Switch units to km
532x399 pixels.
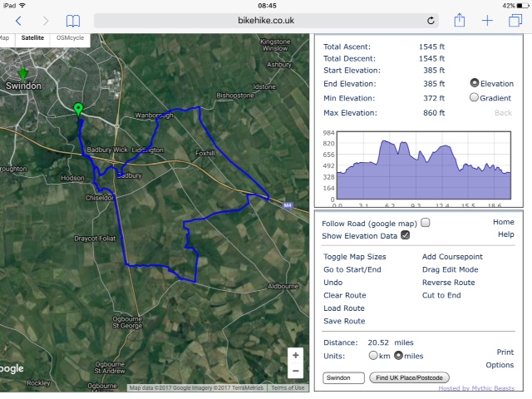point(373,355)
